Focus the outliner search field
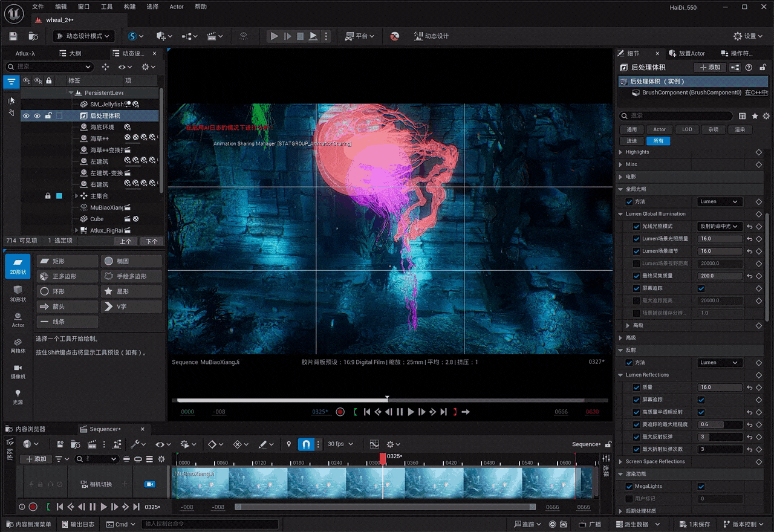This screenshot has width=774, height=532. [50, 67]
